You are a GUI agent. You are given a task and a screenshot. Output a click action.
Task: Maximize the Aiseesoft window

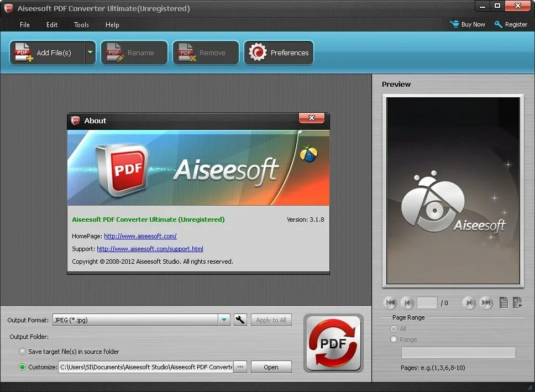coord(497,6)
